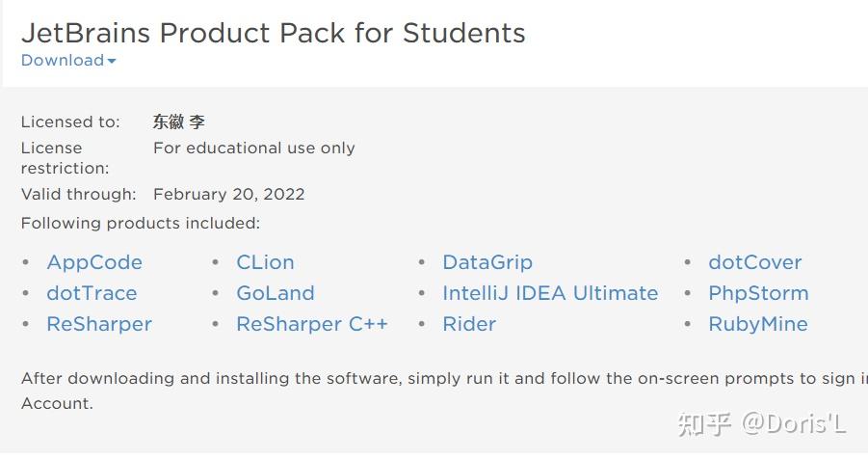Click the licensed user name text

(x=179, y=122)
